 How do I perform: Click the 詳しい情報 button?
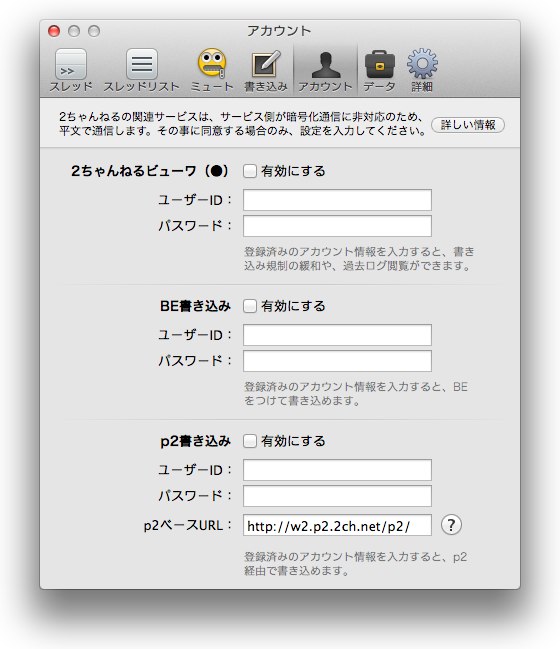468,125
